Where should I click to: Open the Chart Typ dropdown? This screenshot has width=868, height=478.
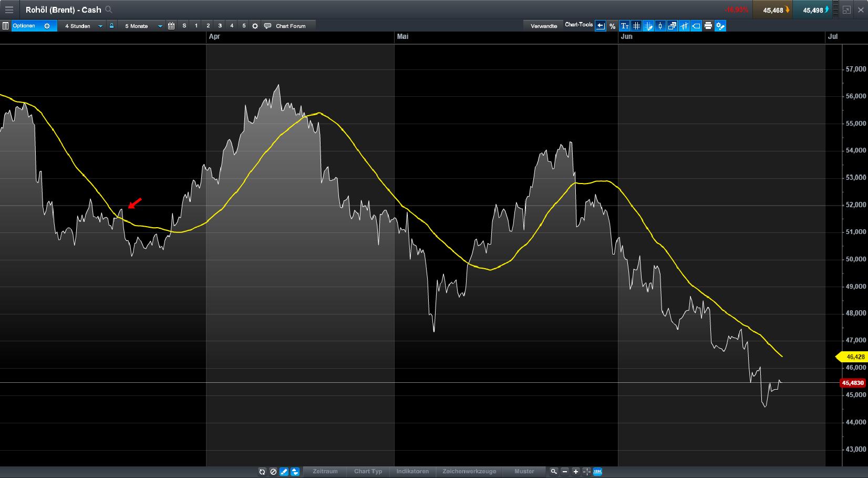(x=368, y=471)
